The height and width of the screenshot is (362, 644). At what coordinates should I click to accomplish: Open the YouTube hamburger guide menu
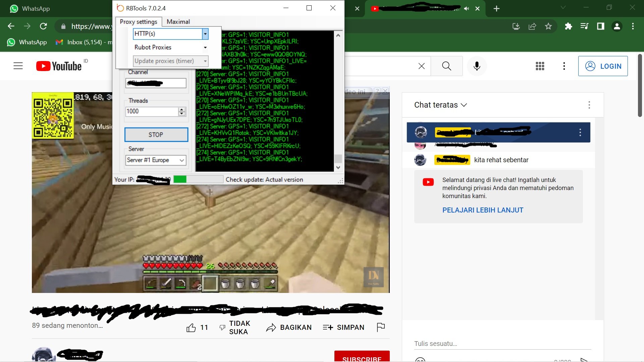pyautogui.click(x=18, y=66)
